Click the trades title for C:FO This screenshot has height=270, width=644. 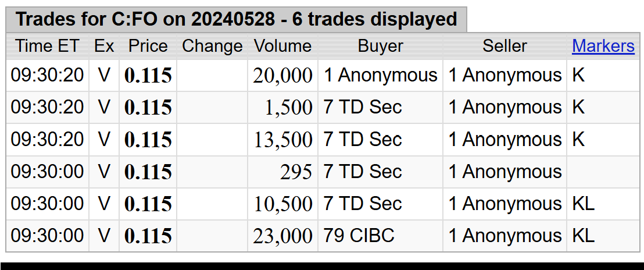(236, 19)
